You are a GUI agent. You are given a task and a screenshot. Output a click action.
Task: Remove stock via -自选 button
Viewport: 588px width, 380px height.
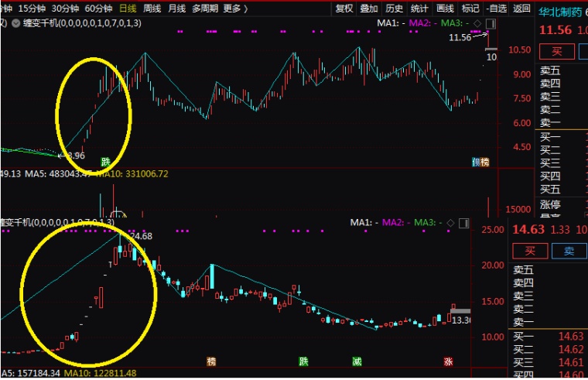point(496,9)
